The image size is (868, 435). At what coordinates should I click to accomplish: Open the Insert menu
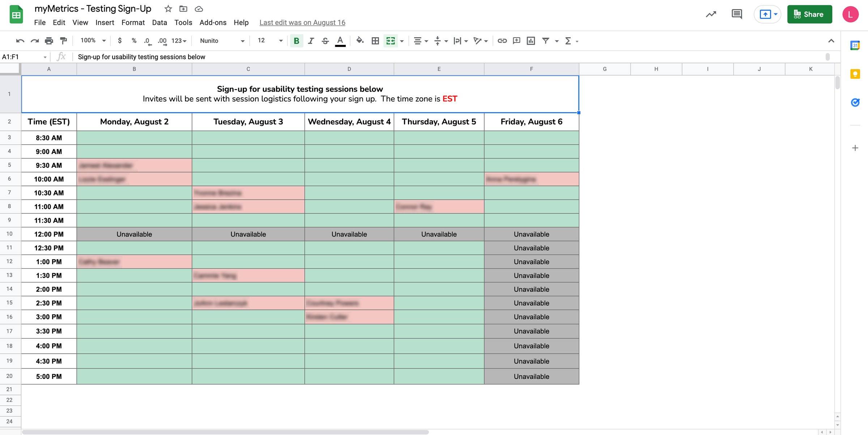pos(105,22)
